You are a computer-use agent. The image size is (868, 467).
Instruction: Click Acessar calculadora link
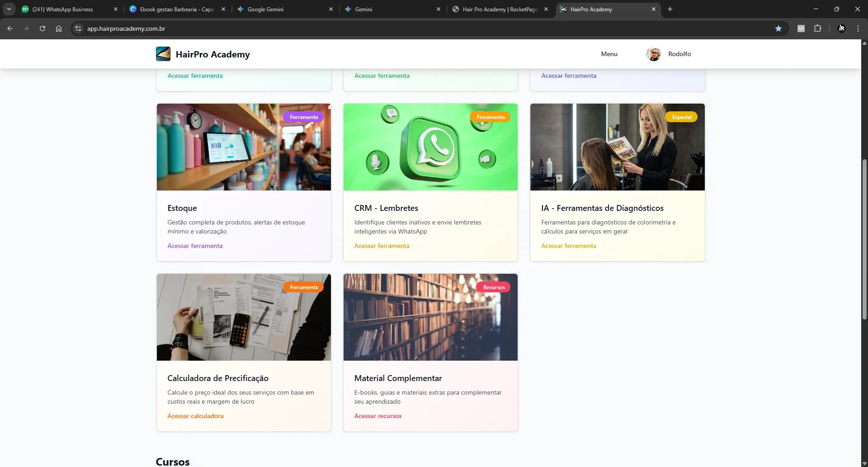pyautogui.click(x=195, y=416)
